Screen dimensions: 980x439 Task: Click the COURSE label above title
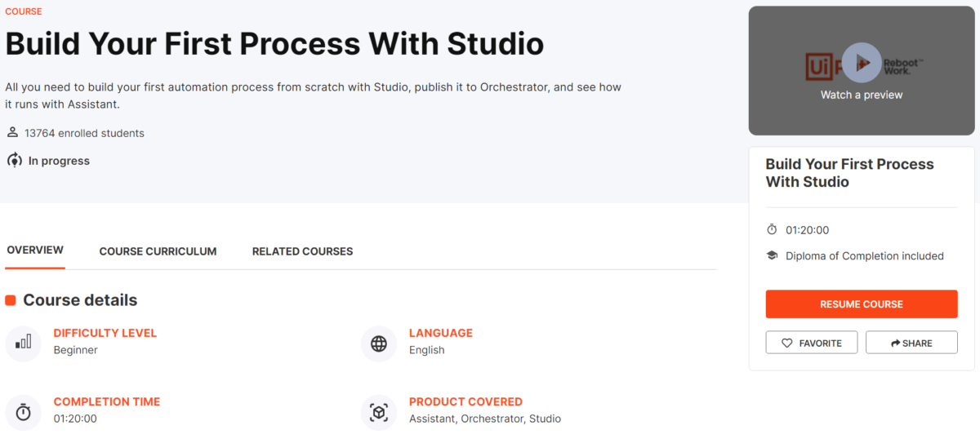tap(24, 11)
